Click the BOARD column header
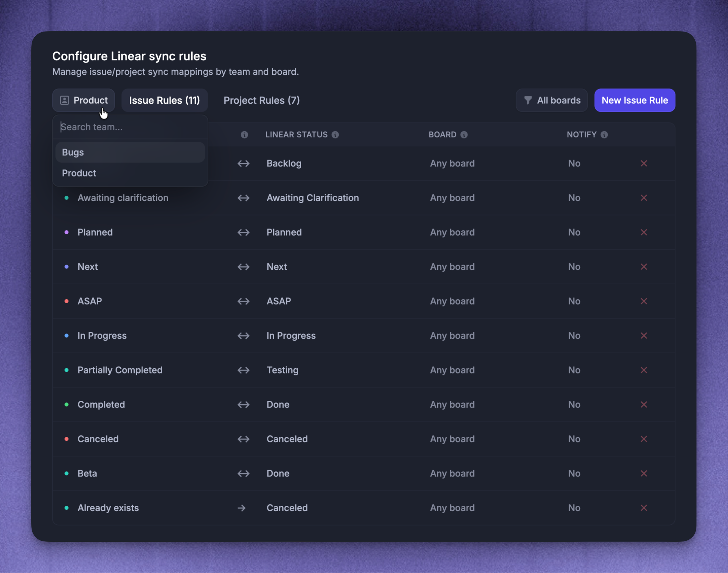 (x=442, y=135)
